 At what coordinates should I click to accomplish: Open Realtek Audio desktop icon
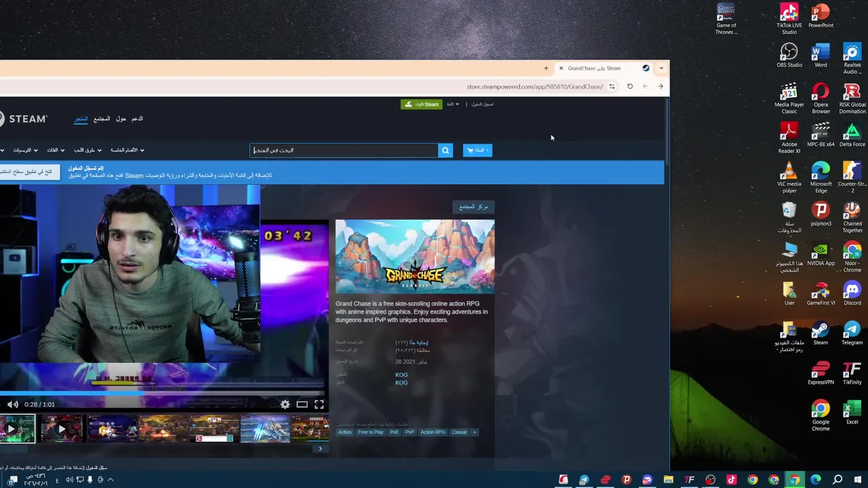(x=852, y=59)
